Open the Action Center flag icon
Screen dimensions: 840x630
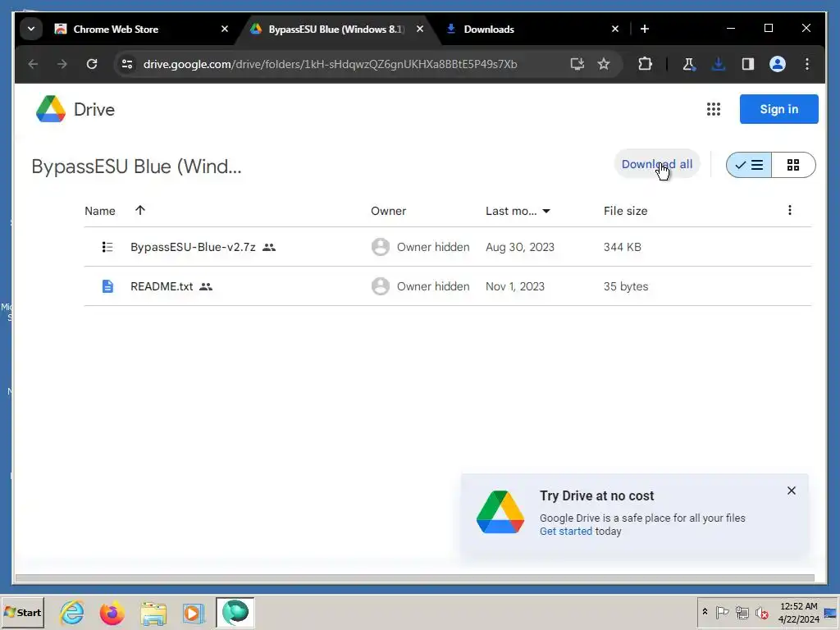click(x=722, y=612)
